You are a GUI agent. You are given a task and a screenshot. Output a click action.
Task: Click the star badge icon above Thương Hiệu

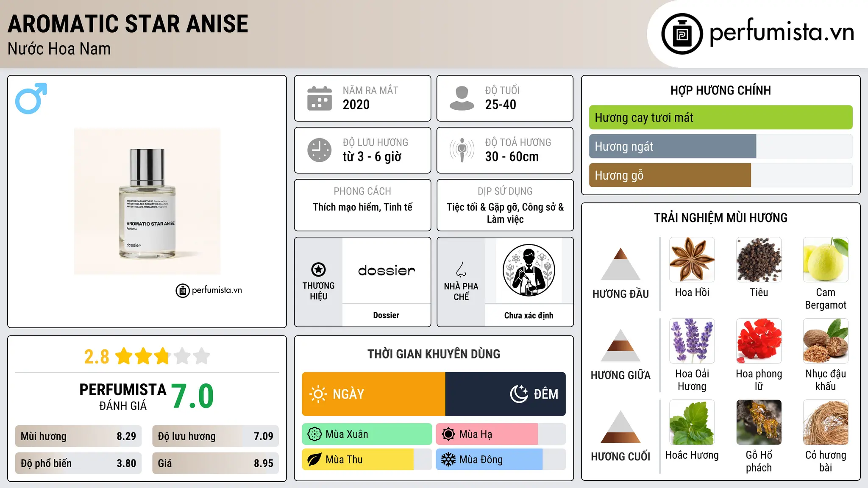pos(318,269)
